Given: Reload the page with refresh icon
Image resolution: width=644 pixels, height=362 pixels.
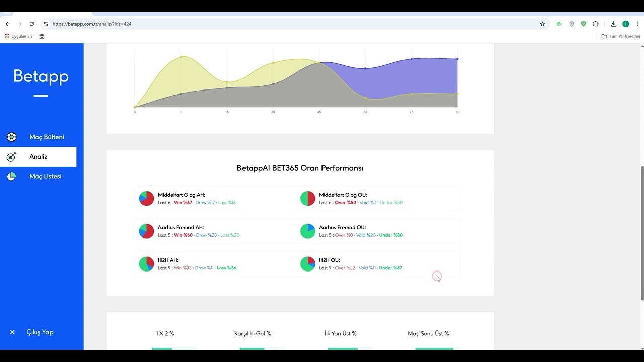Looking at the screenshot, I should click(32, 24).
